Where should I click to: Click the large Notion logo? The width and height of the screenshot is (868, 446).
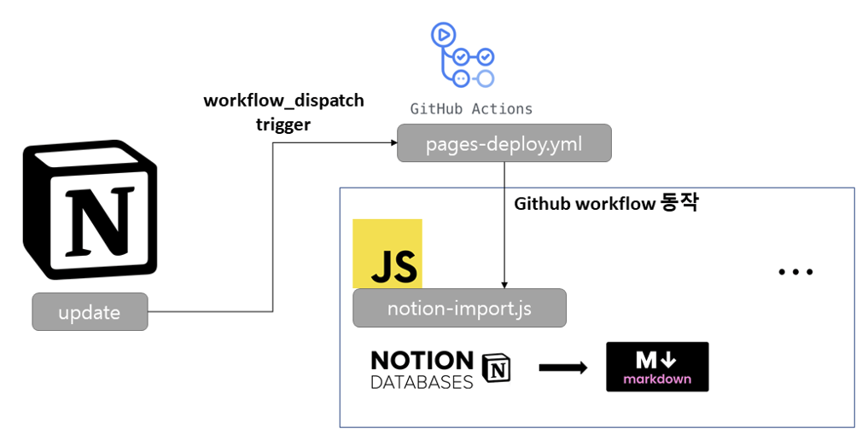pos(90,209)
